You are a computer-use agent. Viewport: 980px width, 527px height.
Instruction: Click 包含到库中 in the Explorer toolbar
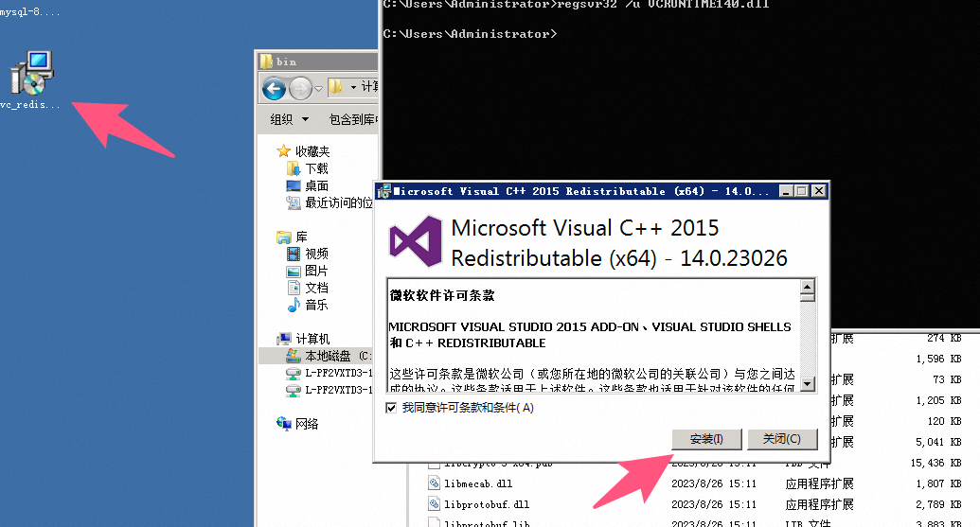click(x=353, y=119)
